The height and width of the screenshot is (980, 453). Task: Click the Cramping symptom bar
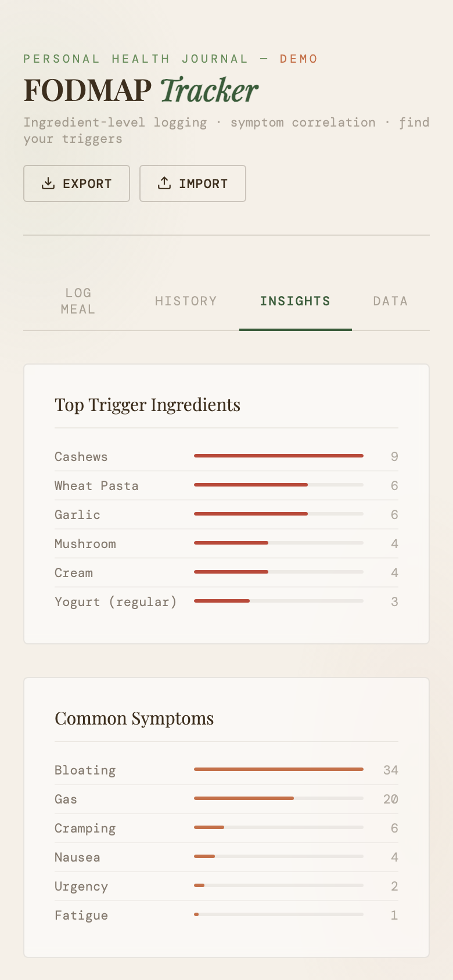pos(279,827)
